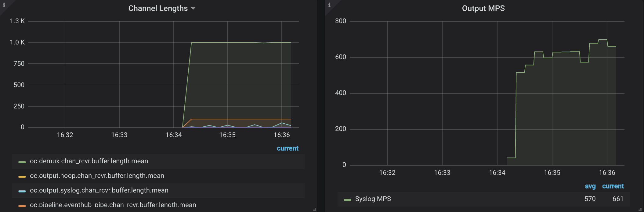This screenshot has height=212, width=644.
Task: Toggle the oc.demux.chan_rcvr.buffer.length.mean series
Action: coord(89,161)
